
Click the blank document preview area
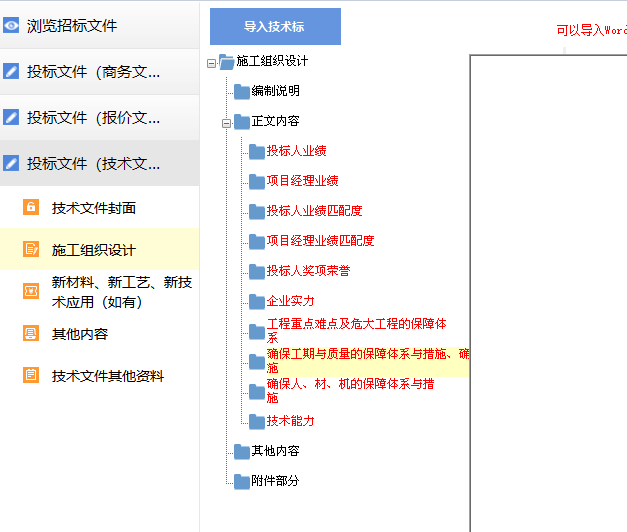pos(548,290)
